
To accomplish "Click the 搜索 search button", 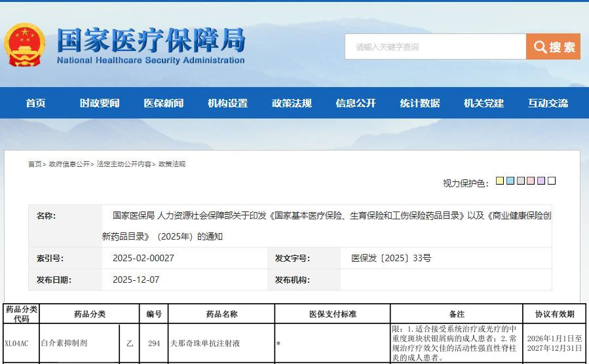I will point(553,47).
